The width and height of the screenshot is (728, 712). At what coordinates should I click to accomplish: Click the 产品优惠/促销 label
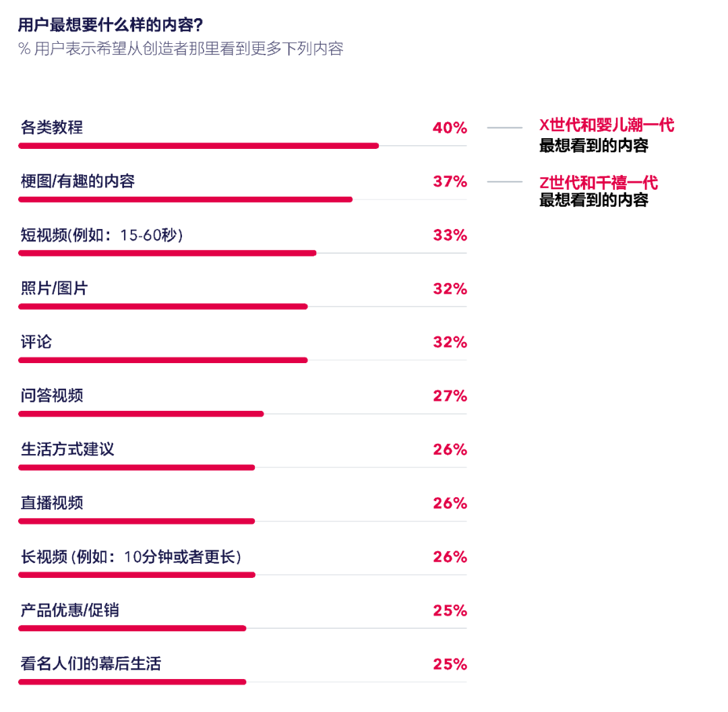click(x=70, y=610)
